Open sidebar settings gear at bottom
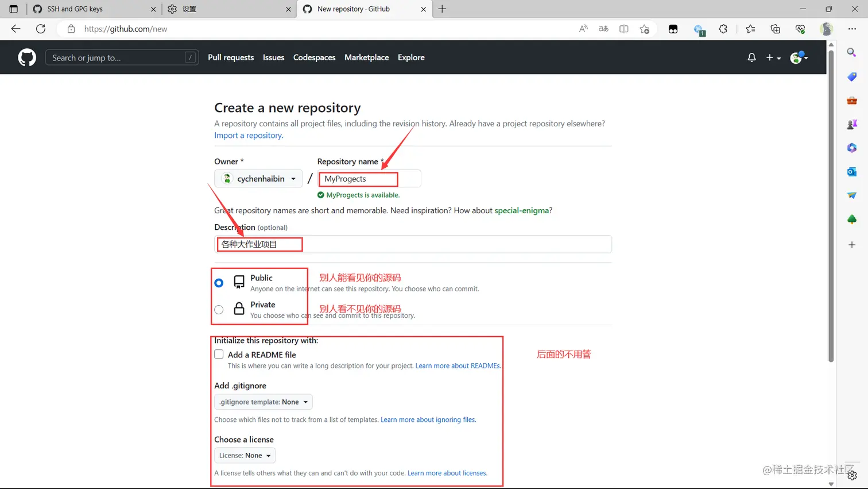The image size is (868, 489). point(852,475)
